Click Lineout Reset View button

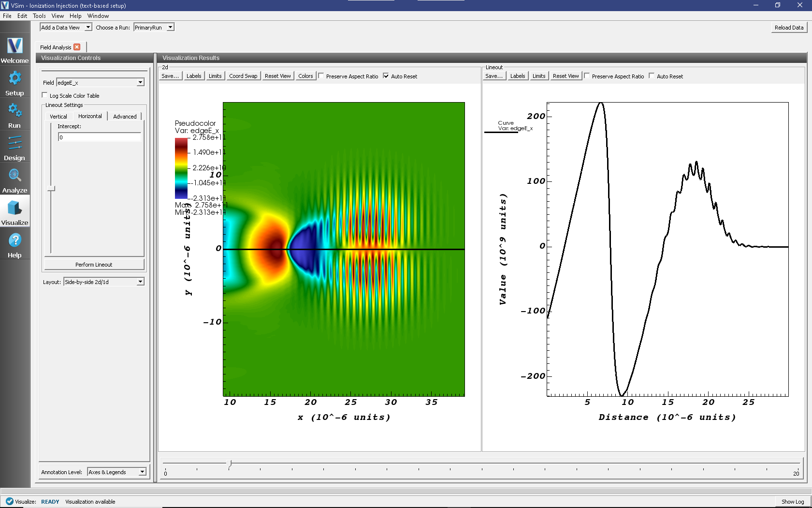pos(565,76)
